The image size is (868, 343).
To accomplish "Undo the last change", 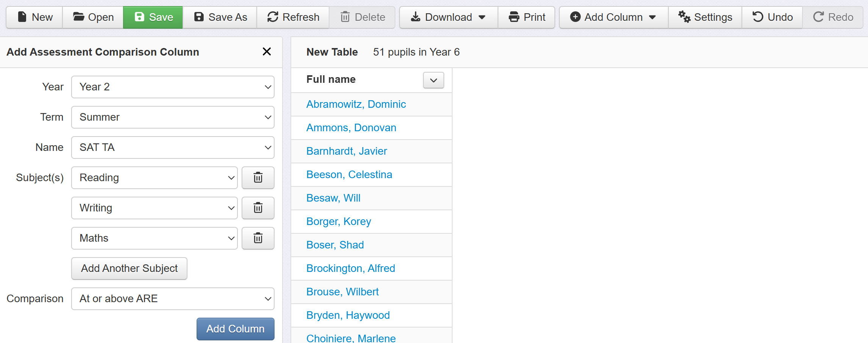I will (772, 17).
